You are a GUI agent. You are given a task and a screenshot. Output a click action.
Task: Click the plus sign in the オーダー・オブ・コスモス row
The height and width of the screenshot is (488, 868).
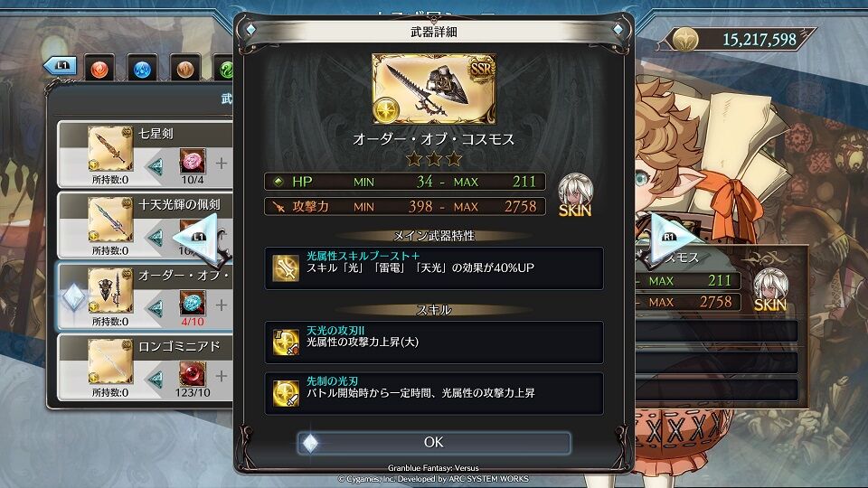pos(222,305)
